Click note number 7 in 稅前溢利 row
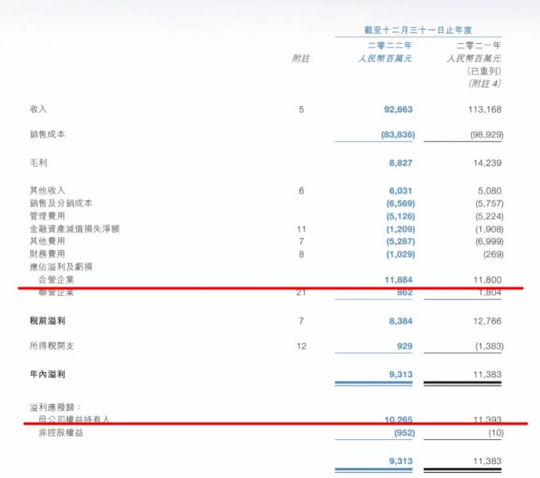The image size is (540, 478). [301, 321]
